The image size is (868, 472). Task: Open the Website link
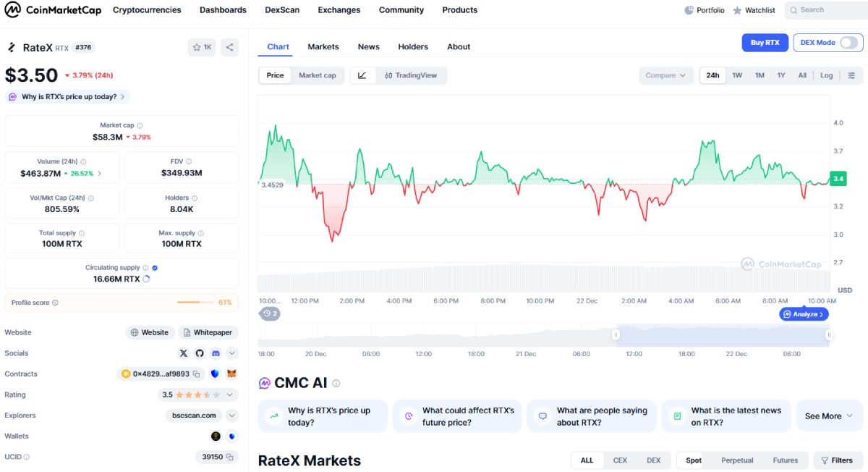click(x=150, y=332)
